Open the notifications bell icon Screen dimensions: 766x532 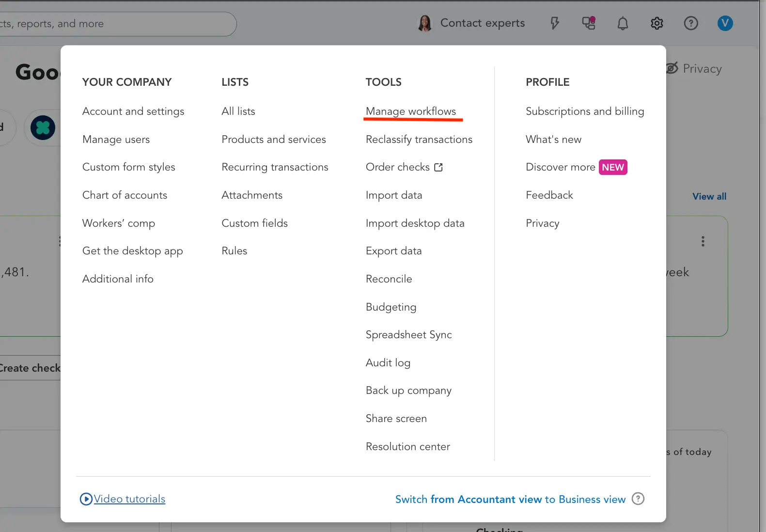click(x=623, y=23)
